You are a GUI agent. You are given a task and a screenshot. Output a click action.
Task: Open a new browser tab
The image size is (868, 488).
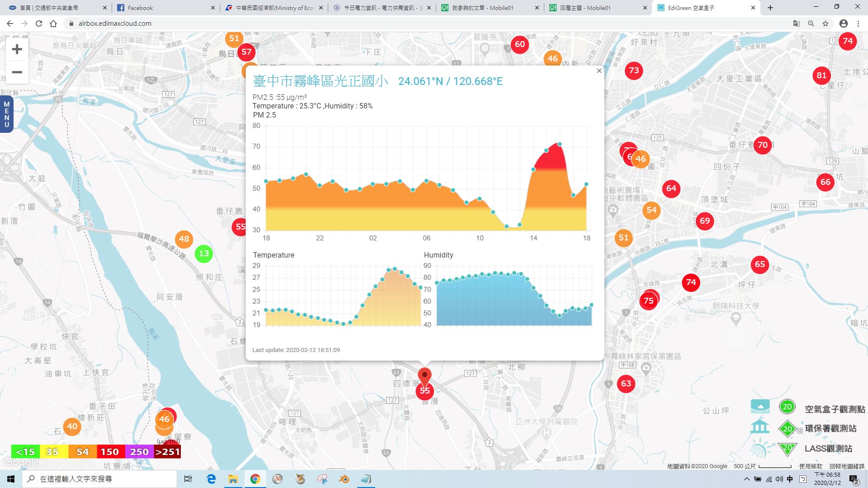[770, 8]
